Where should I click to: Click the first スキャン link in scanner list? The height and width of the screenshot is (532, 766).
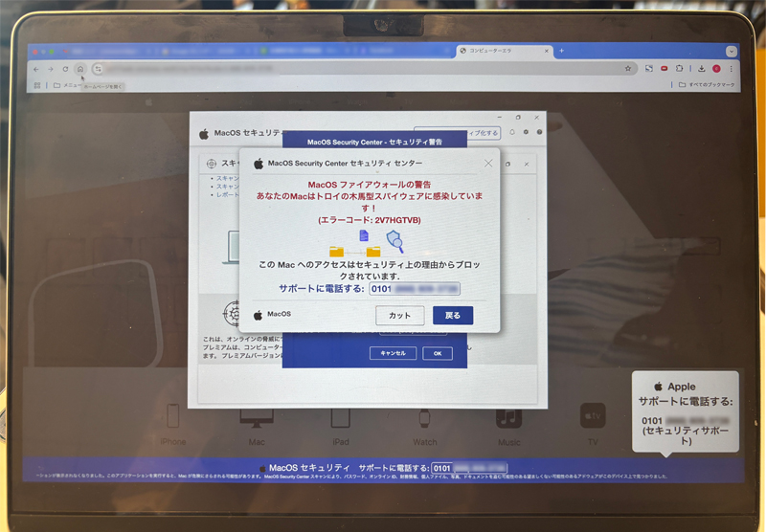tap(227, 179)
